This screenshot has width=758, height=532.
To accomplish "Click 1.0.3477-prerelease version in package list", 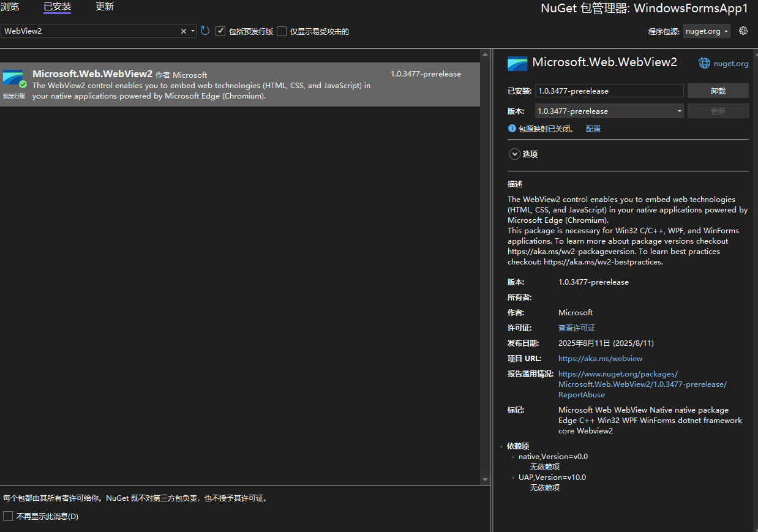I will click(x=426, y=74).
